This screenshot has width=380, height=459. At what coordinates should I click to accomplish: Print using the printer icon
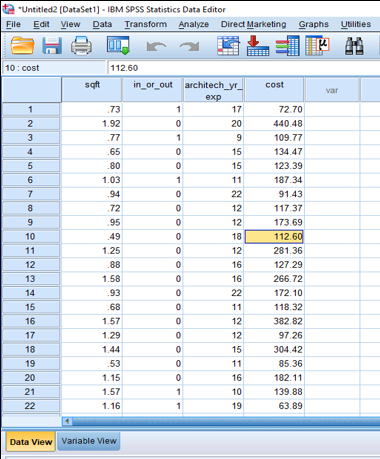tap(81, 46)
